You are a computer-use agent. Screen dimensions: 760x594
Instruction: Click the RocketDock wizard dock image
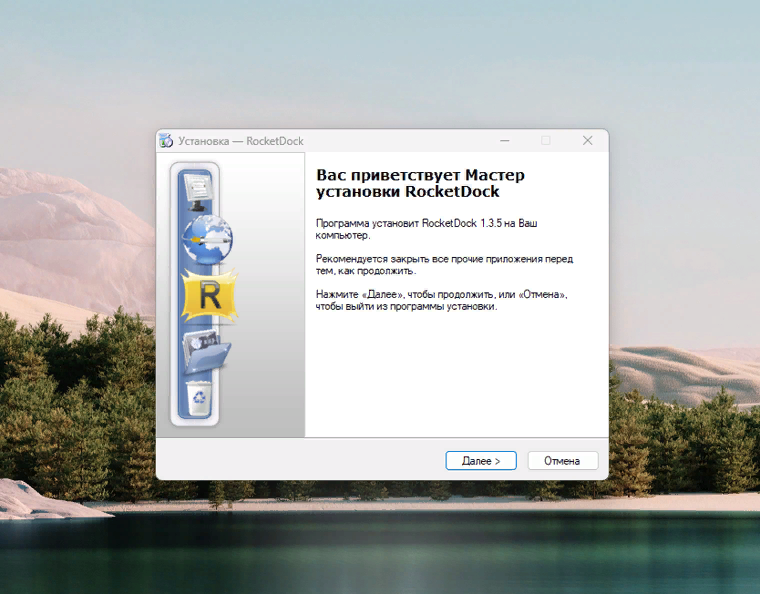[230, 295]
